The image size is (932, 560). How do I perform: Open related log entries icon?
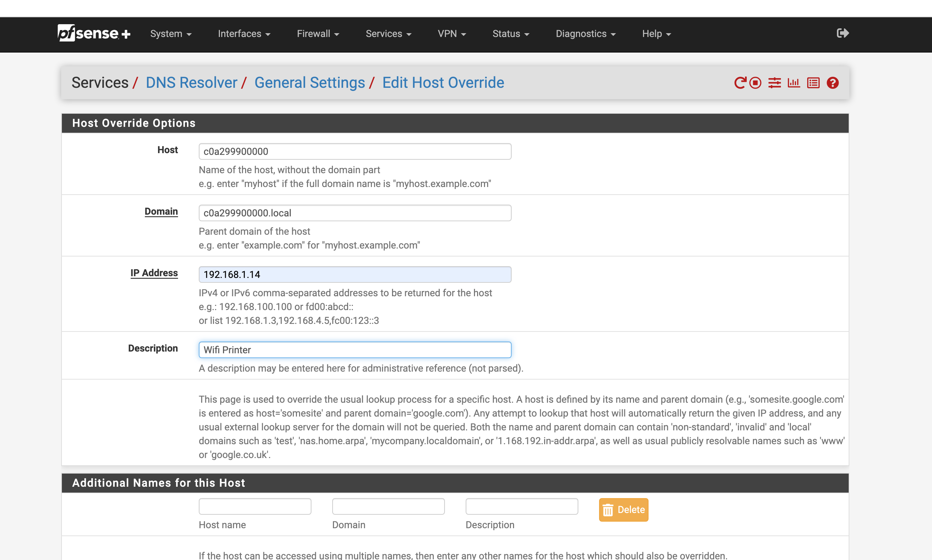coord(813,83)
